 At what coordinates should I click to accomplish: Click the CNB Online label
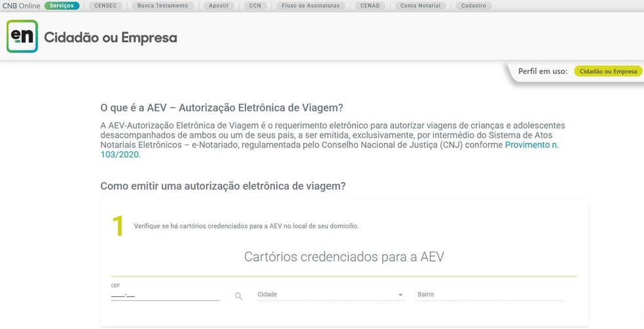click(22, 6)
